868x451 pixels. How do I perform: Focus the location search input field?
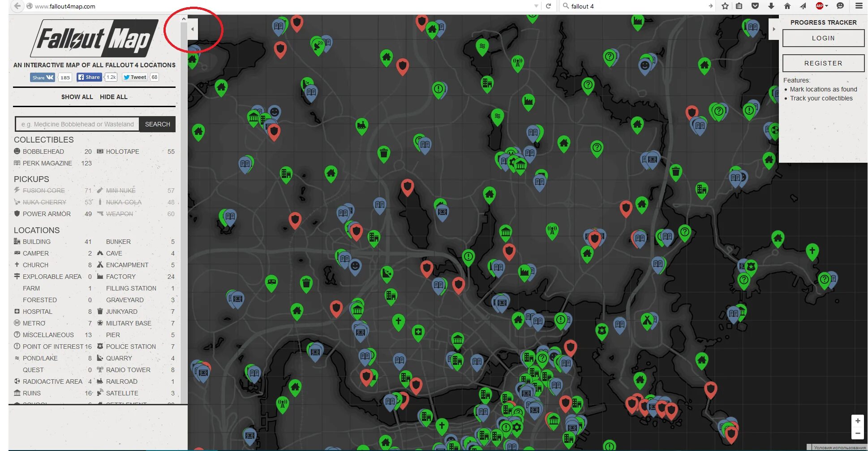coord(77,124)
